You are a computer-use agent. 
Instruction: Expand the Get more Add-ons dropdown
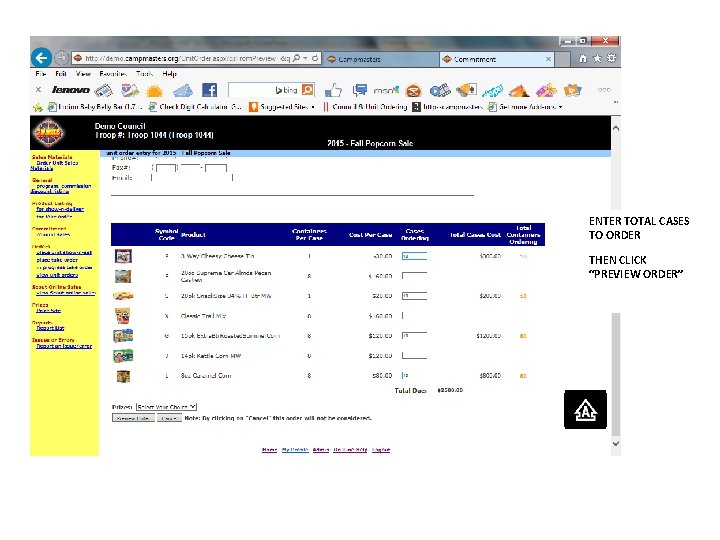[560, 107]
